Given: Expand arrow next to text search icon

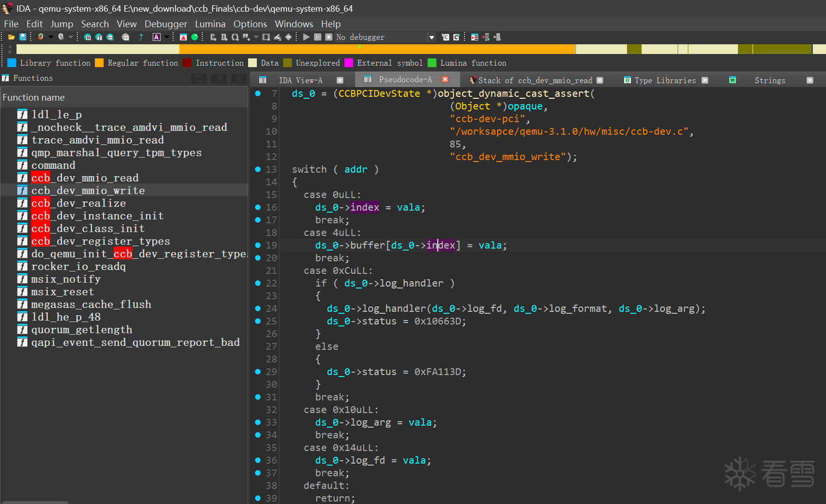Looking at the screenshot, I should tap(166, 37).
